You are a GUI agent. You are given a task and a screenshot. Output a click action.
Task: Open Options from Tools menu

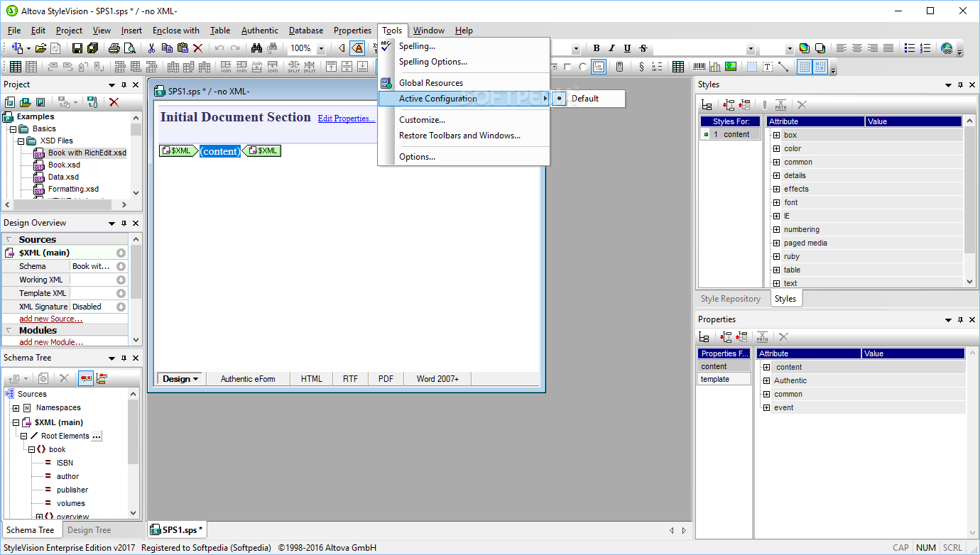click(417, 157)
